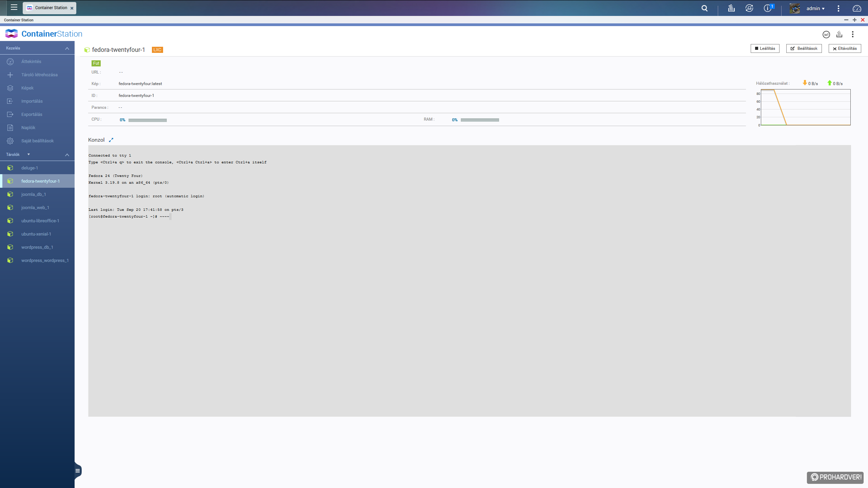Expand the Konzol console to fullscreen

111,140
